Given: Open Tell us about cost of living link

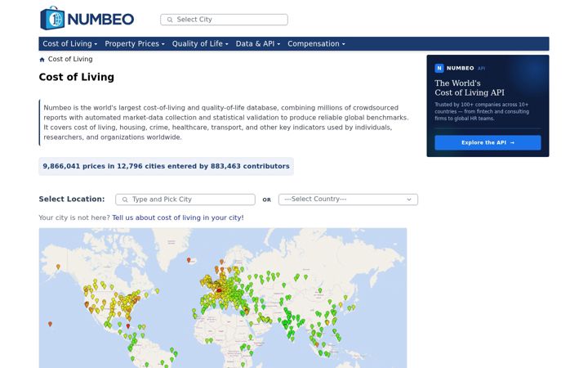Looking at the screenshot, I should coord(178,218).
